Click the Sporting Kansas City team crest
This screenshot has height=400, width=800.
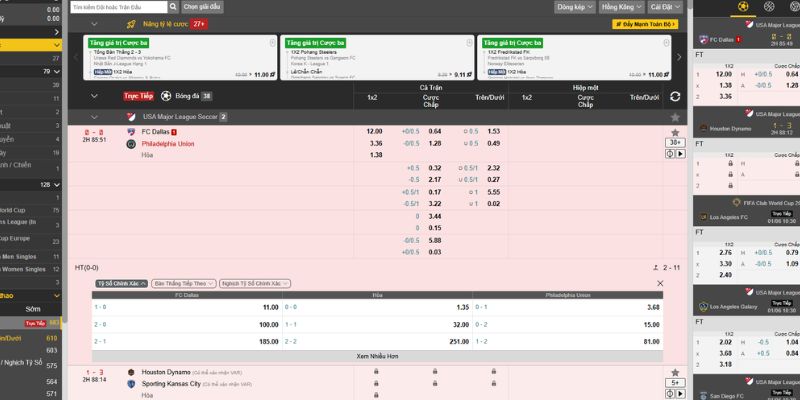pyautogui.click(x=131, y=384)
